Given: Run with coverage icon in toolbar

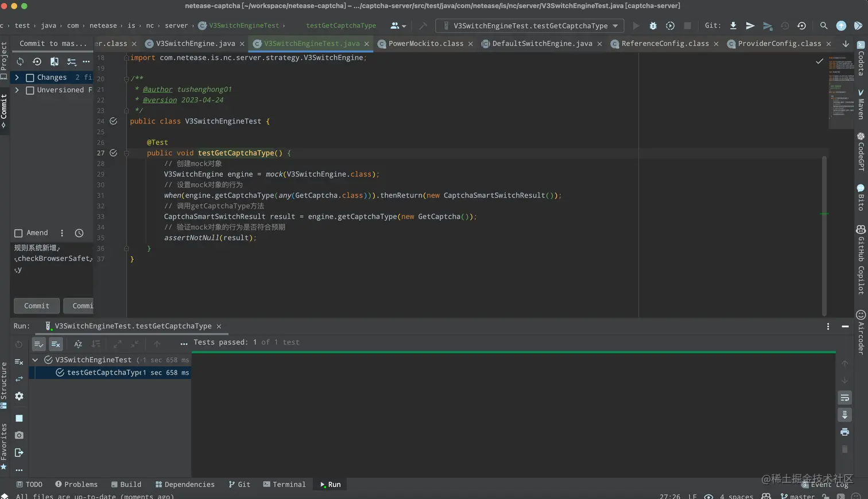Looking at the screenshot, I should pos(670,26).
